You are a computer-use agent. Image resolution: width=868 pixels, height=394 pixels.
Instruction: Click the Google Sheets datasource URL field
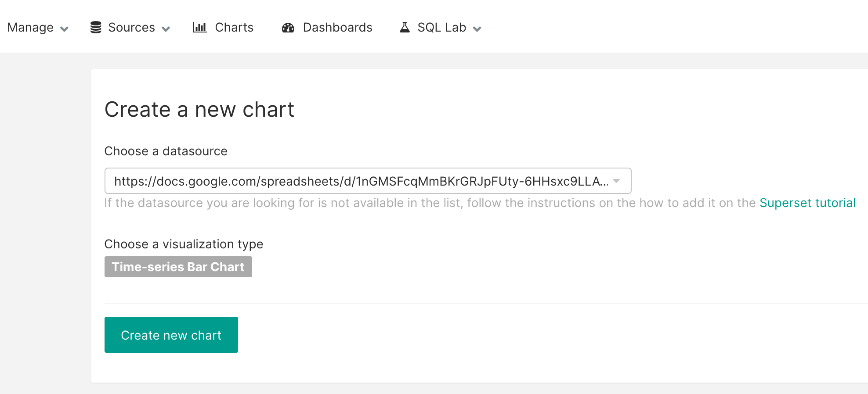pyautogui.click(x=360, y=181)
